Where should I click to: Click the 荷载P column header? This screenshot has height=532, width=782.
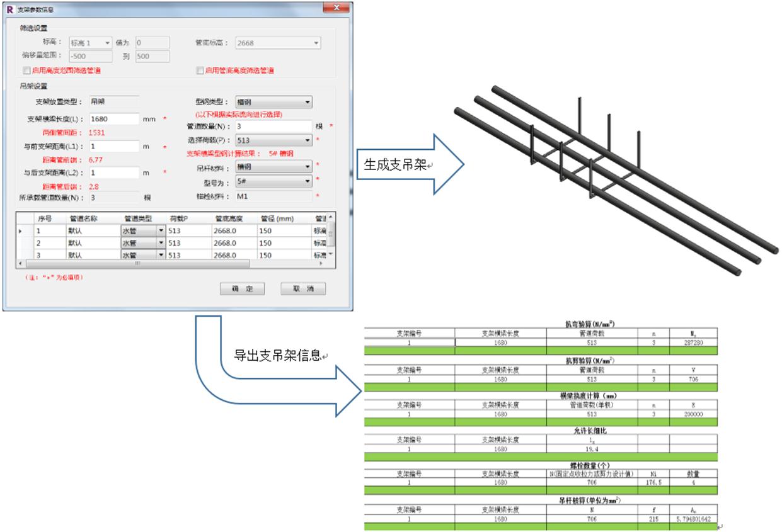coord(179,218)
